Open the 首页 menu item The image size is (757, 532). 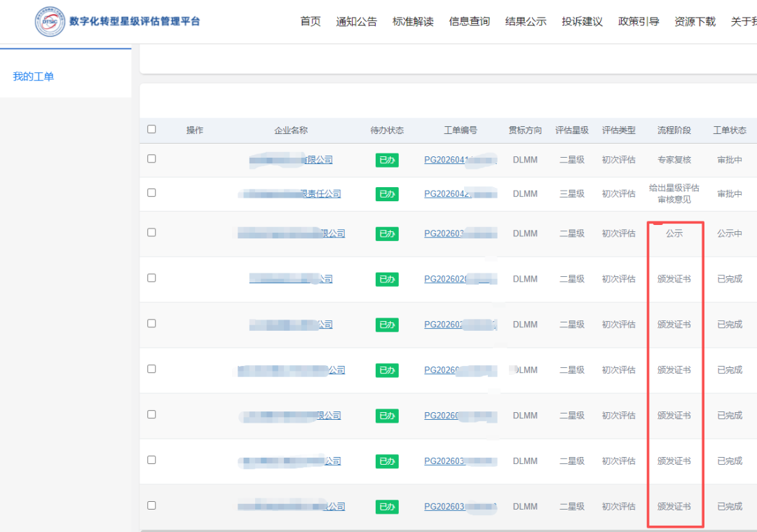(311, 21)
